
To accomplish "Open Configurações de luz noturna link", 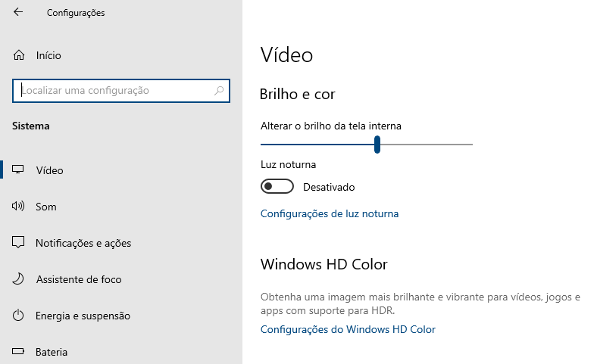I will click(330, 213).
